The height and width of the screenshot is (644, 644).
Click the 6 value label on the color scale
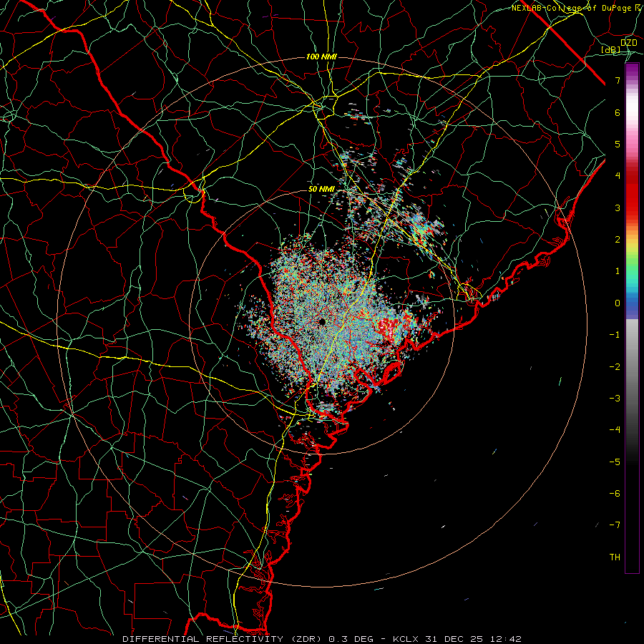[x=618, y=112]
